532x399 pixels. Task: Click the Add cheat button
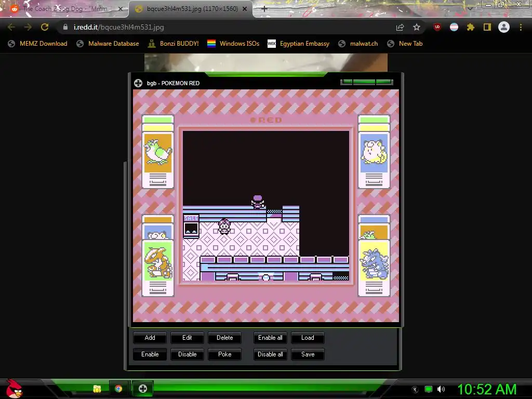tap(150, 338)
